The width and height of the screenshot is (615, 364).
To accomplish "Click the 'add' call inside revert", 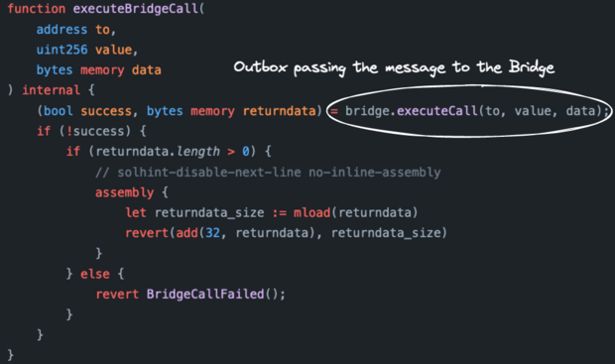I will tap(187, 233).
